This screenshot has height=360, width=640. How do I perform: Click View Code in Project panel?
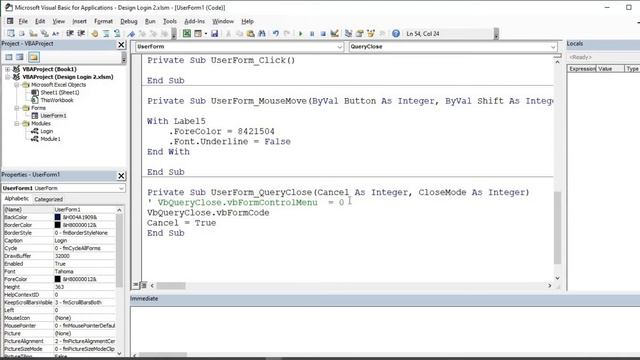coord(9,57)
